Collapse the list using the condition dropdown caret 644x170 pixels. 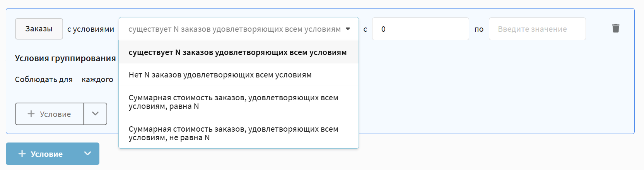(348, 29)
